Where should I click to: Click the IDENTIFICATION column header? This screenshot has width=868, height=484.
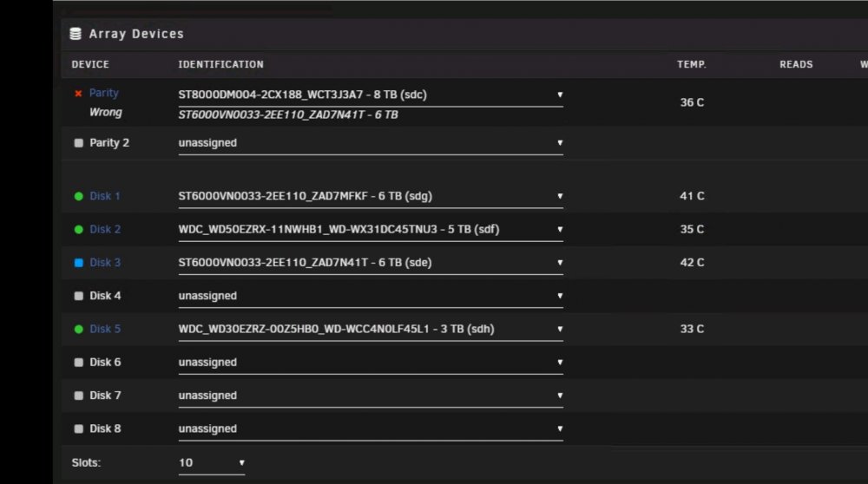(220, 64)
